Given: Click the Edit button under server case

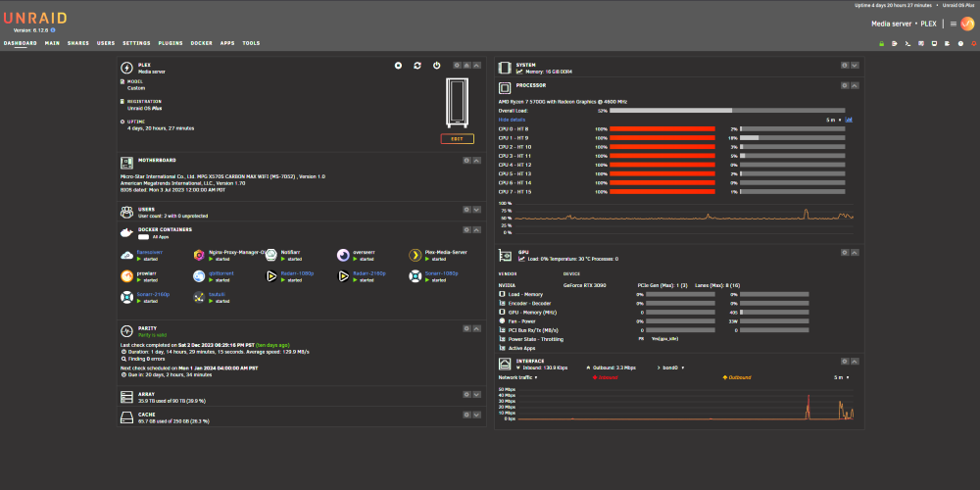Looking at the screenshot, I should [457, 139].
